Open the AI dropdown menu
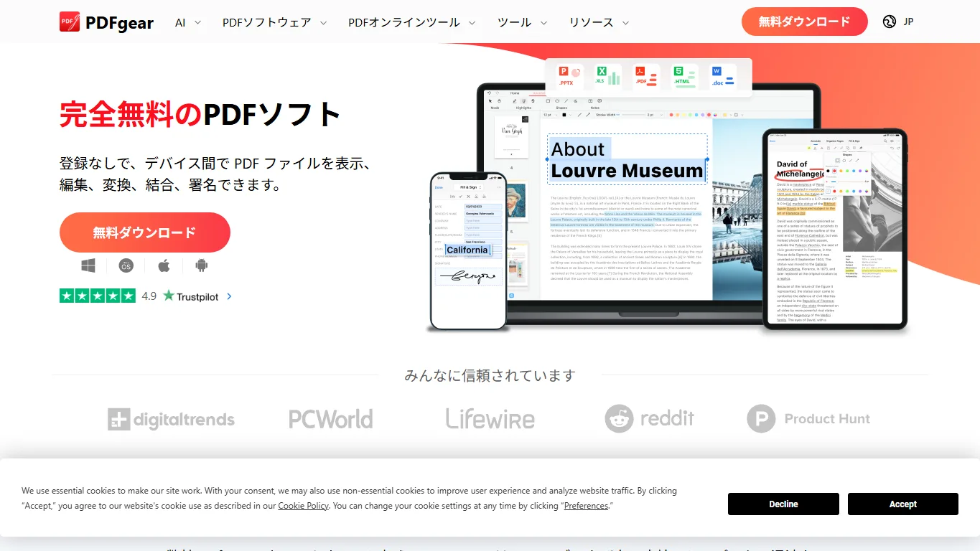Image resolution: width=980 pixels, height=551 pixels. (x=187, y=22)
